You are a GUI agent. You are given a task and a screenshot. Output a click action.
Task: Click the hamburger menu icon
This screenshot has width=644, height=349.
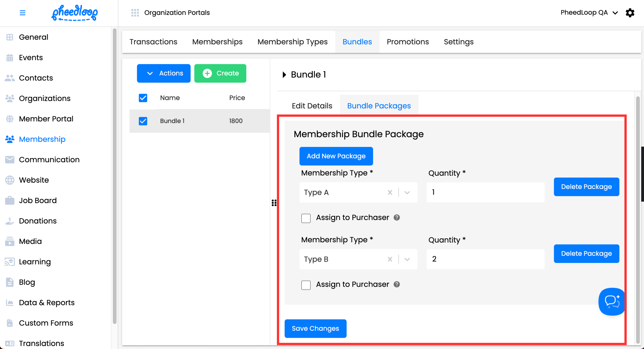pos(23,13)
